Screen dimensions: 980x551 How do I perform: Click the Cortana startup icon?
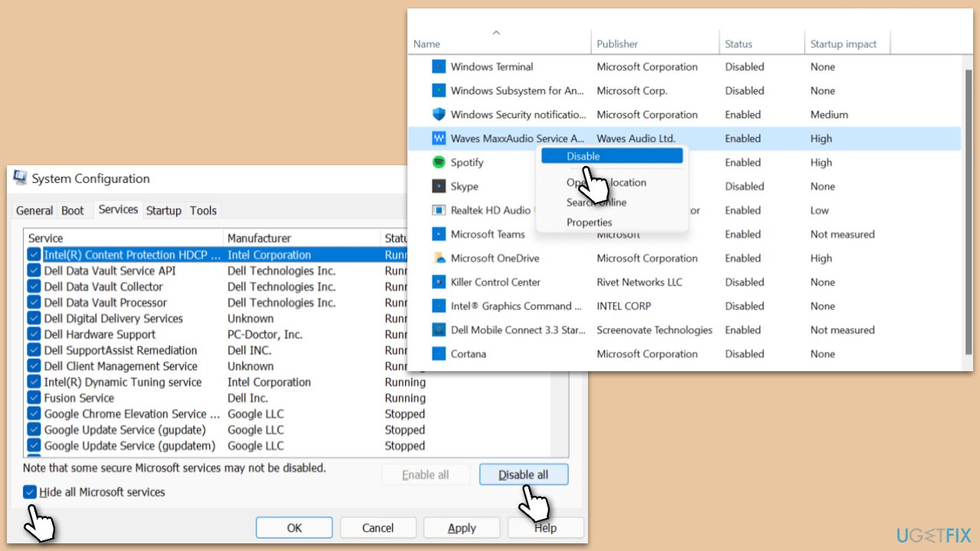coord(439,354)
